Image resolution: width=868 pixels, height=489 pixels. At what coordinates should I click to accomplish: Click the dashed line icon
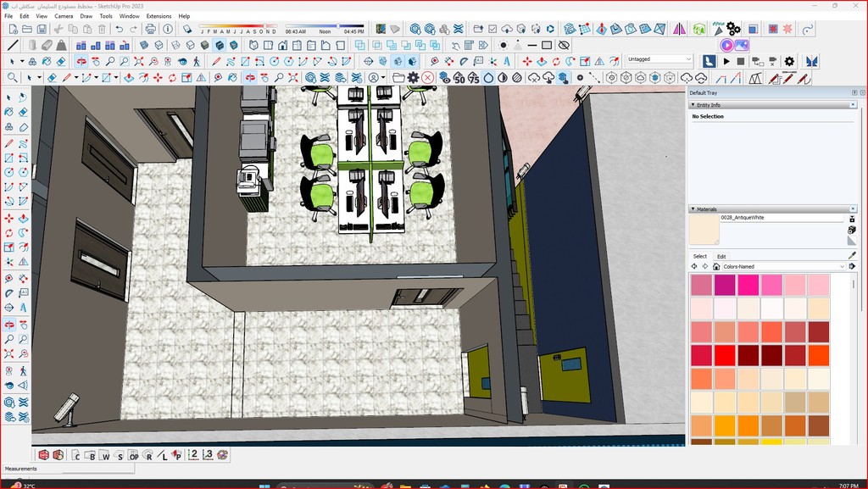(x=594, y=78)
